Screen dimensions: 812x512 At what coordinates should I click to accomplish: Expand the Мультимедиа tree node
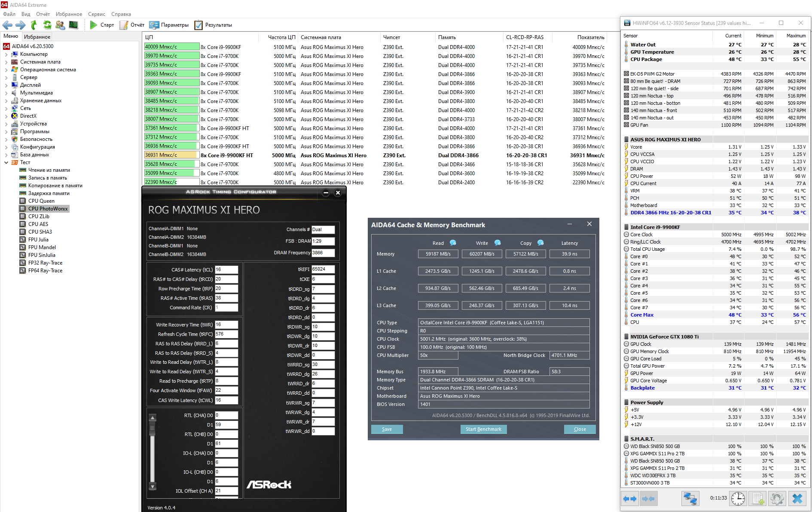coord(6,93)
